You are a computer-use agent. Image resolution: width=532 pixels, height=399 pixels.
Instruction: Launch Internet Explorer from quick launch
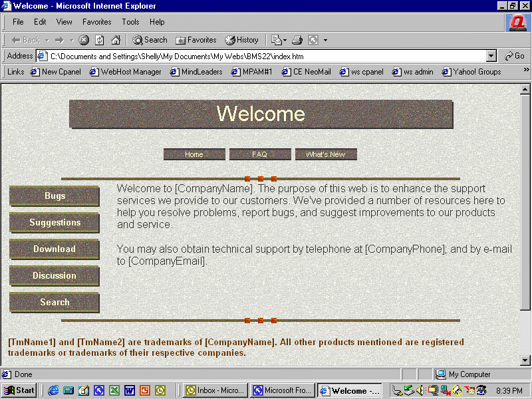53,390
